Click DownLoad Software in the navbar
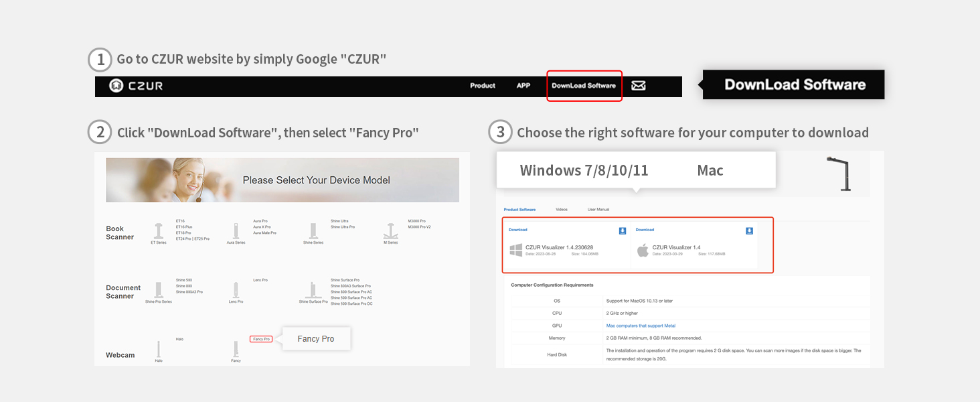The height and width of the screenshot is (402, 980). (584, 86)
